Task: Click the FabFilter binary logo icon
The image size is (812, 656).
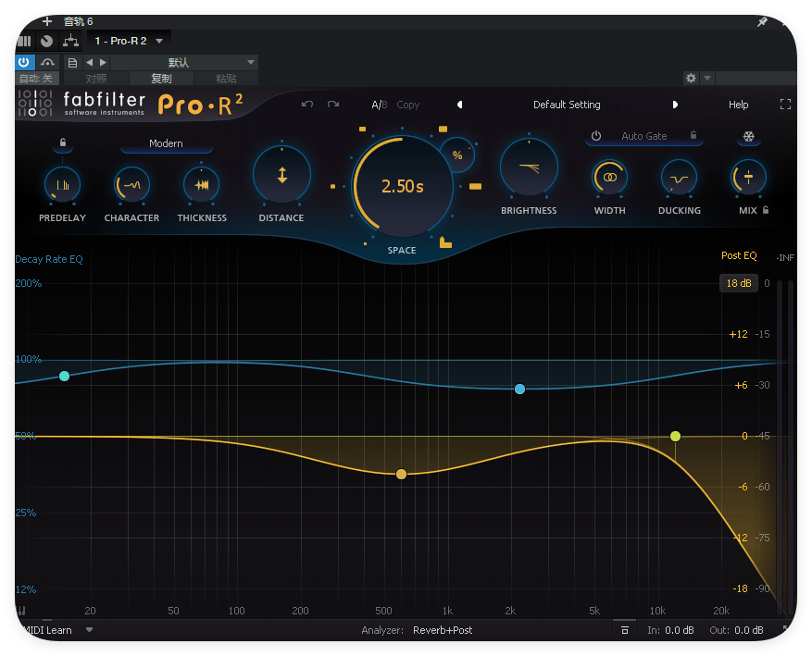Action: pyautogui.click(x=35, y=103)
